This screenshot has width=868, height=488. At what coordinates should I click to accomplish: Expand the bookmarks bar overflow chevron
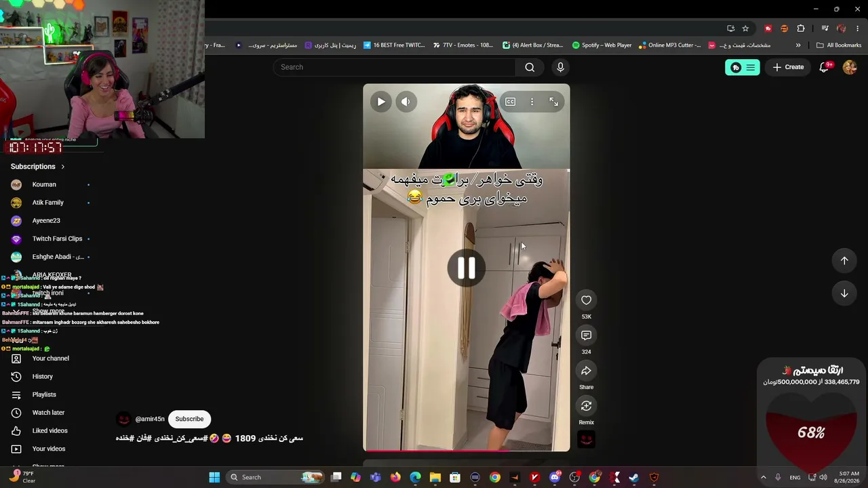point(798,45)
